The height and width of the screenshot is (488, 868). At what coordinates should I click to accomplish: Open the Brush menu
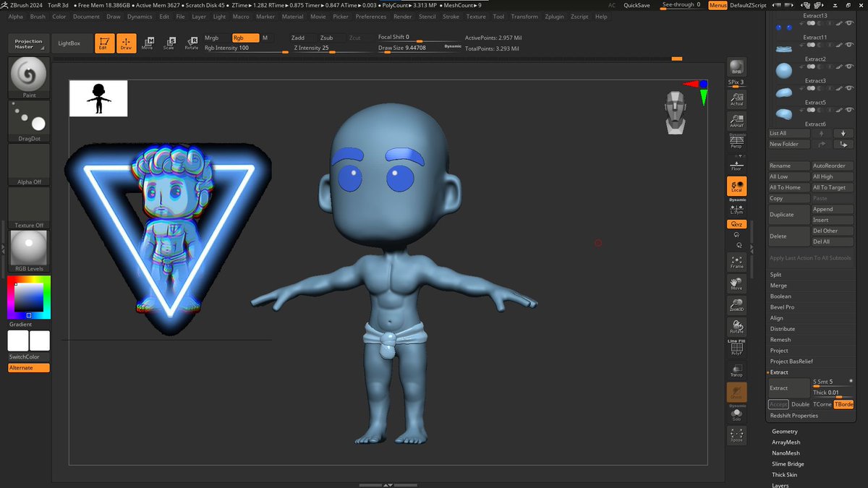click(38, 17)
